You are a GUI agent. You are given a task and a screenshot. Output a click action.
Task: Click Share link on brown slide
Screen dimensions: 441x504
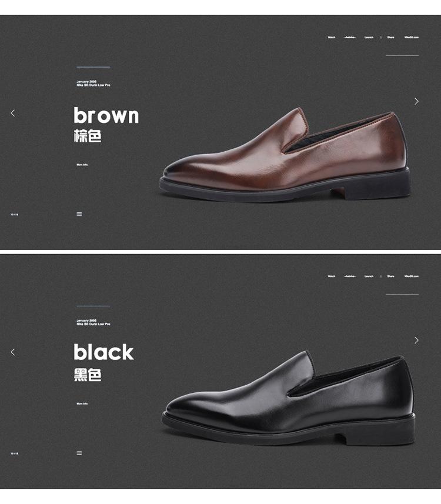click(391, 37)
